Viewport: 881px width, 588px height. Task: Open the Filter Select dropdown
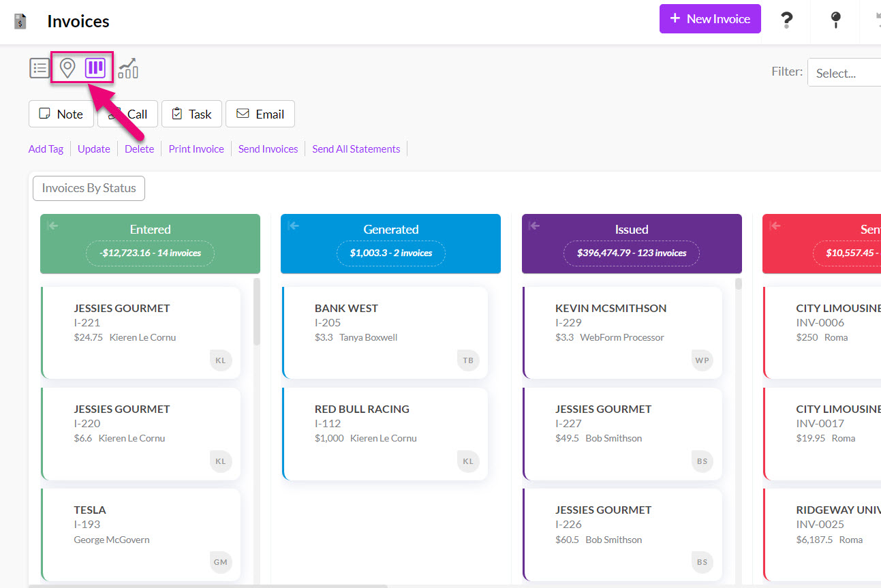coord(844,73)
